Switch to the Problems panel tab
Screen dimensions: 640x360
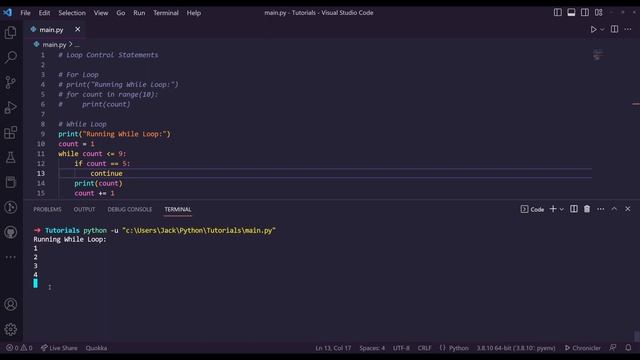pyautogui.click(x=47, y=209)
